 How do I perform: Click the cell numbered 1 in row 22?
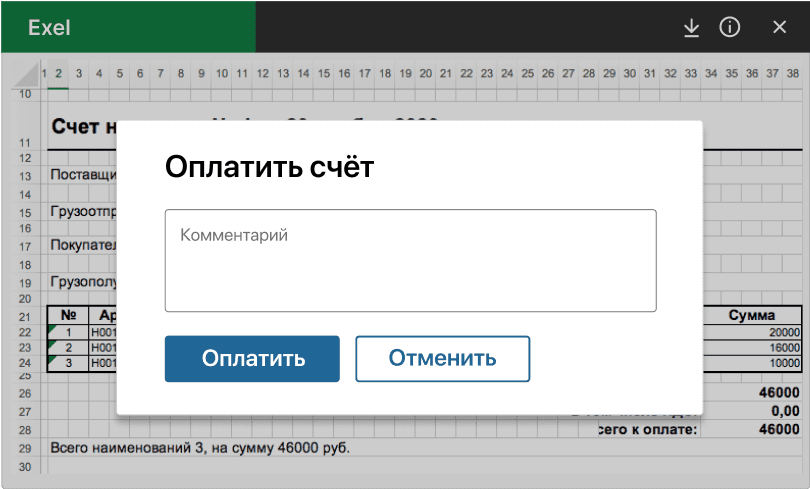coord(69,332)
